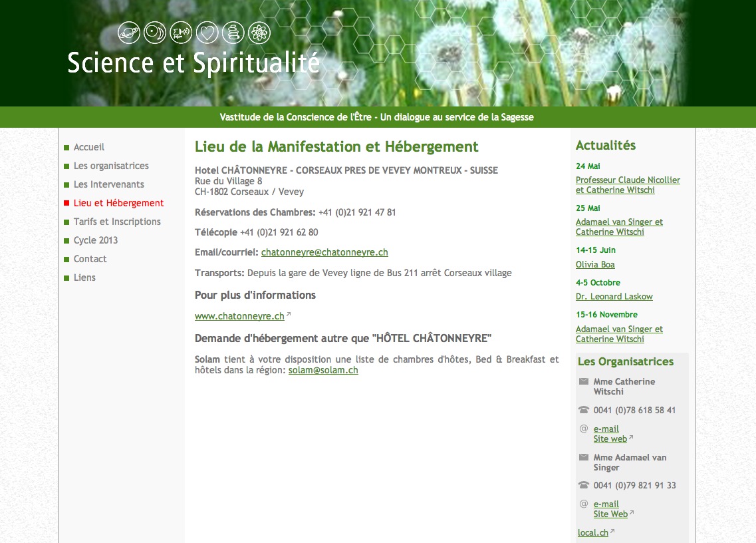Click external-link arrow after www.chatonneyre.ch

[289, 314]
